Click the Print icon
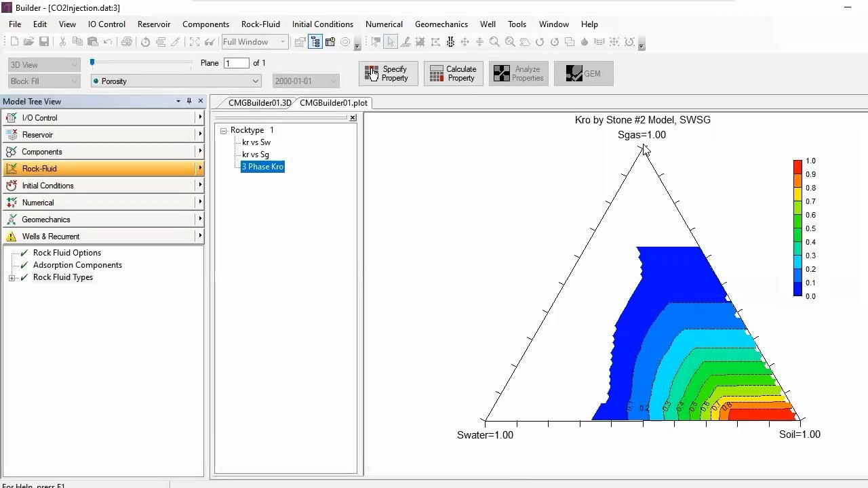The height and width of the screenshot is (488, 868). [127, 42]
